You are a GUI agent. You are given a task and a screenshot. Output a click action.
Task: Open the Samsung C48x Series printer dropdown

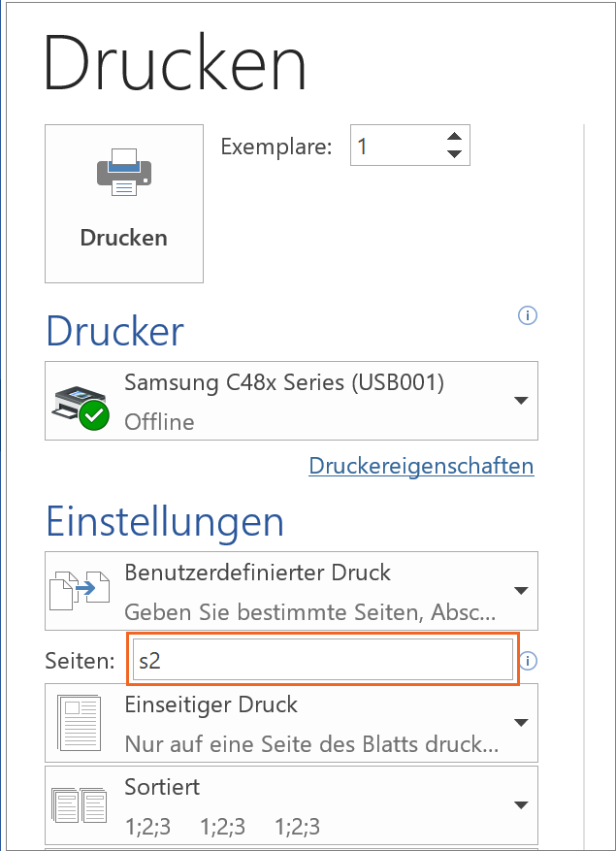(521, 401)
